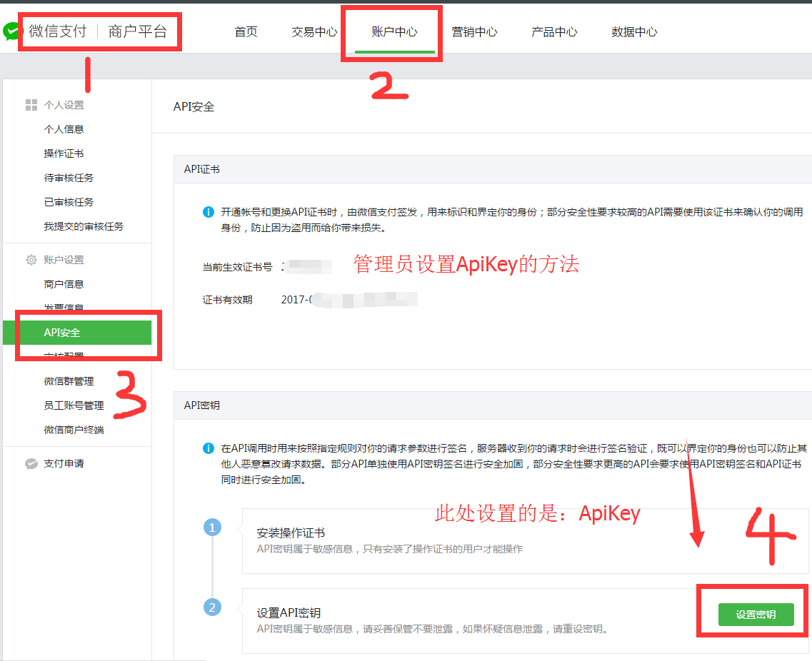
Task: Open the 首页 tab
Action: pyautogui.click(x=246, y=31)
